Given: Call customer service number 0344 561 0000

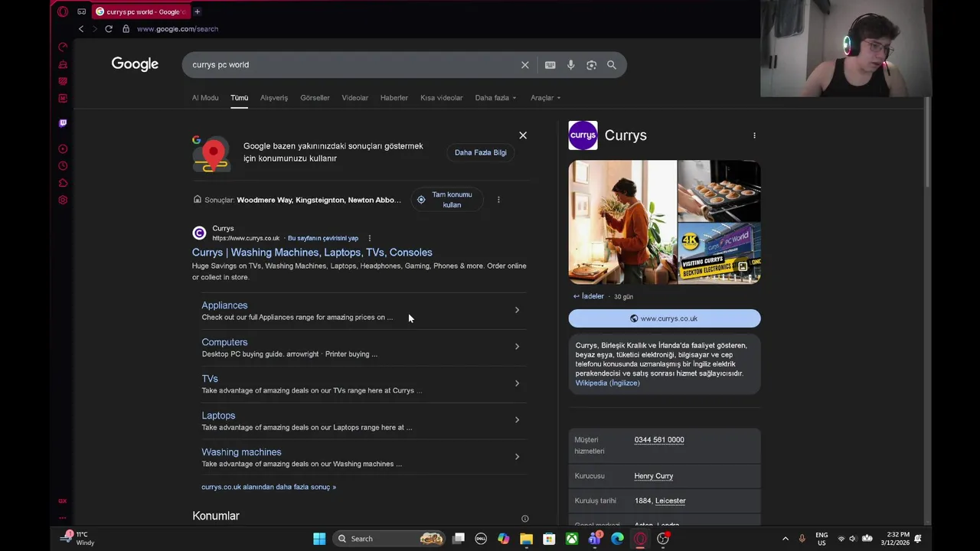Looking at the screenshot, I should coord(659,440).
